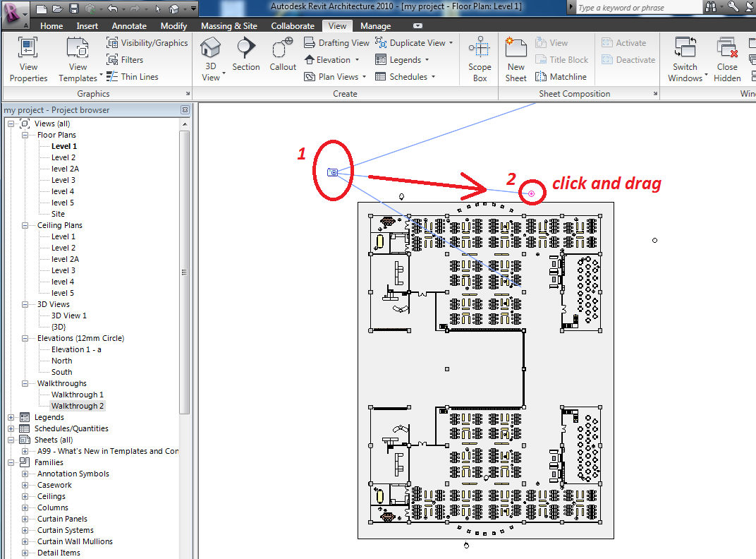Click the Undo arrow icon
756x559 pixels.
click(112, 8)
